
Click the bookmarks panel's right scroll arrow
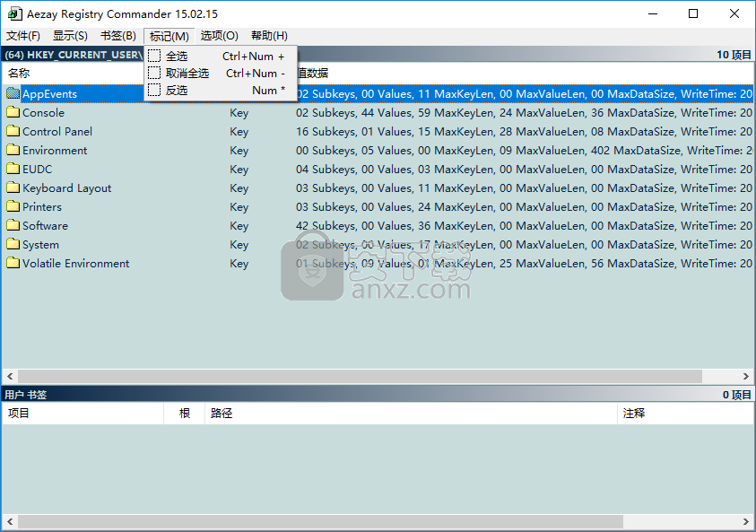coord(745,521)
